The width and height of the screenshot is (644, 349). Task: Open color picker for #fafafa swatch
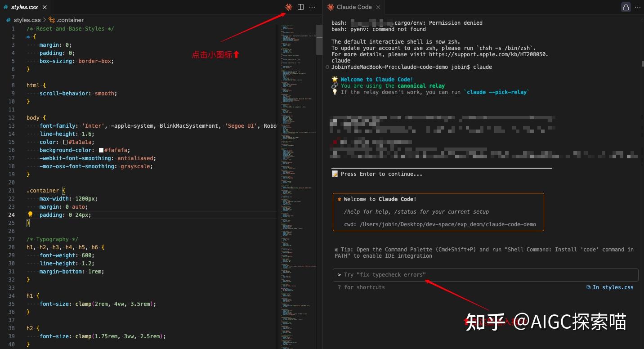click(101, 150)
